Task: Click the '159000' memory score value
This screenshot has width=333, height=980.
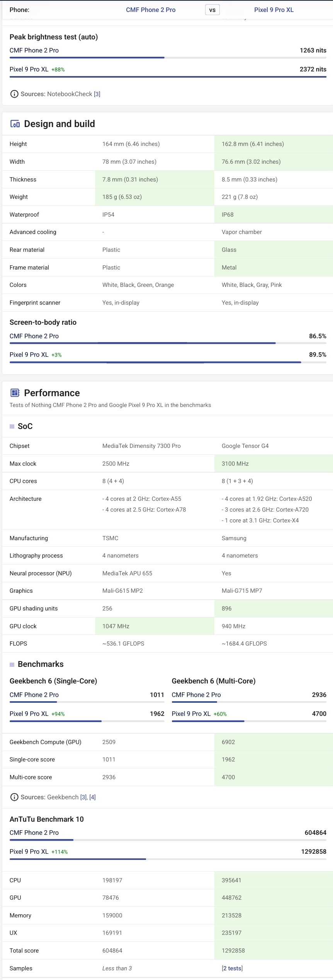Action: [x=112, y=916]
